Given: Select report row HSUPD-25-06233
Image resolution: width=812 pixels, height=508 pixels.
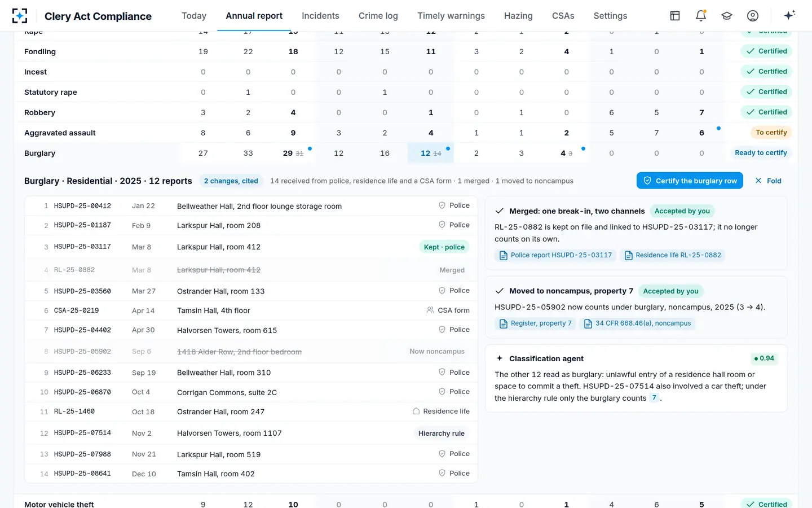Looking at the screenshot, I should (251, 373).
